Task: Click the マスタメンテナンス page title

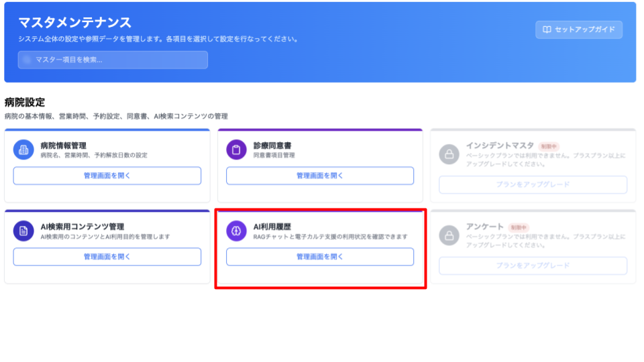Action: coord(74,23)
